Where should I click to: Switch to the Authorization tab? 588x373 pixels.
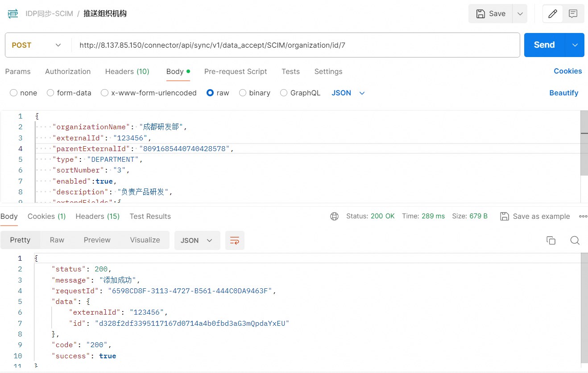click(x=68, y=72)
